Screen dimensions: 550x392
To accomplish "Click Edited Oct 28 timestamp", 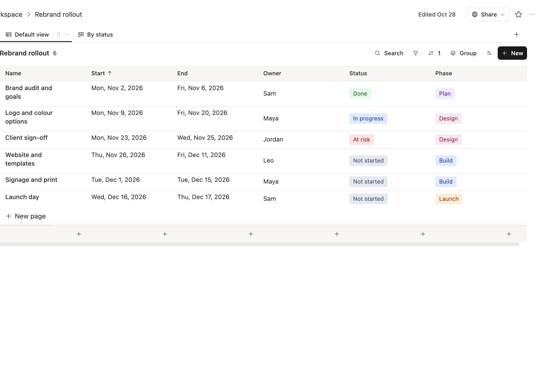I will (437, 14).
